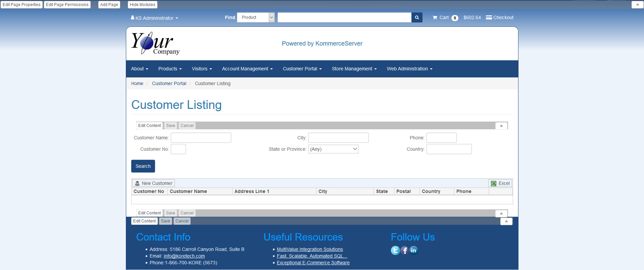Click the Customer Name input field

pos(201,138)
